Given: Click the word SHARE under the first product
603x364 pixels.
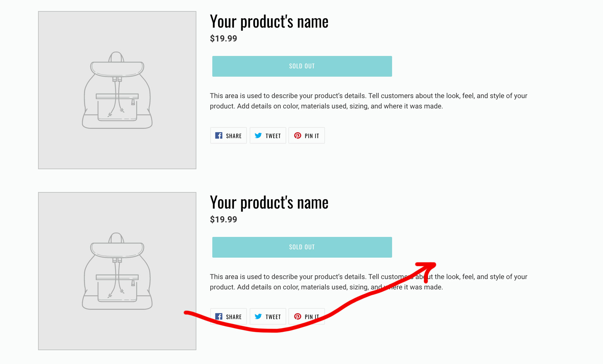Looking at the screenshot, I should 234,136.
